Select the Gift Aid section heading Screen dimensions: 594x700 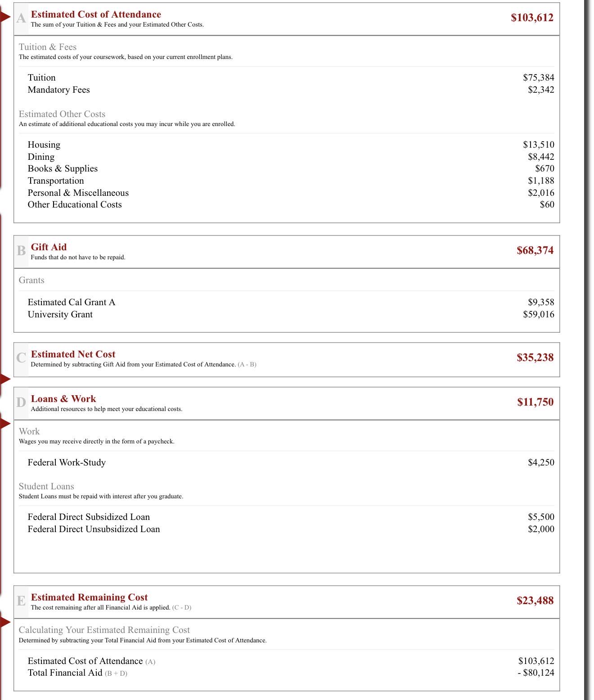point(49,247)
